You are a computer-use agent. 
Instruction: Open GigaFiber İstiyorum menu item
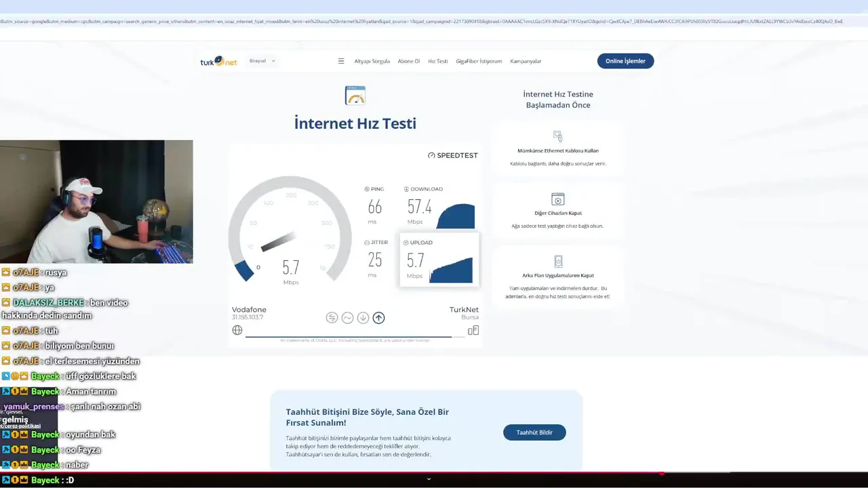pyautogui.click(x=479, y=61)
